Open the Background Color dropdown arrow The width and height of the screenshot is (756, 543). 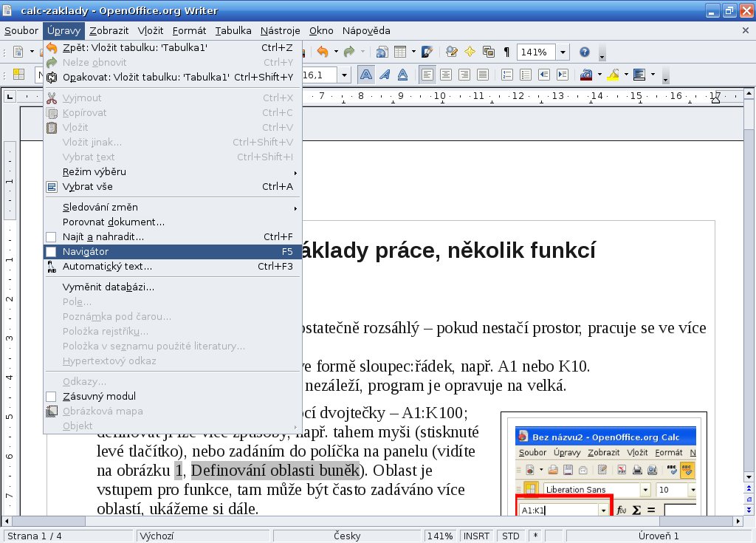coord(653,75)
